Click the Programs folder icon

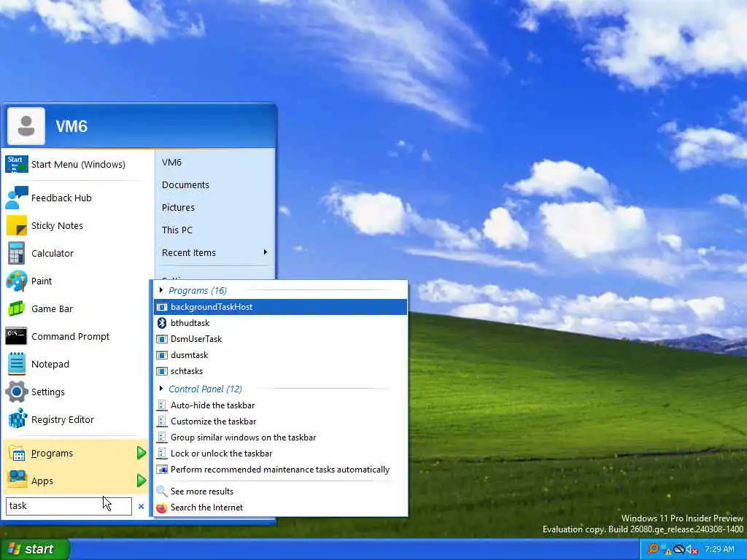pos(16,454)
